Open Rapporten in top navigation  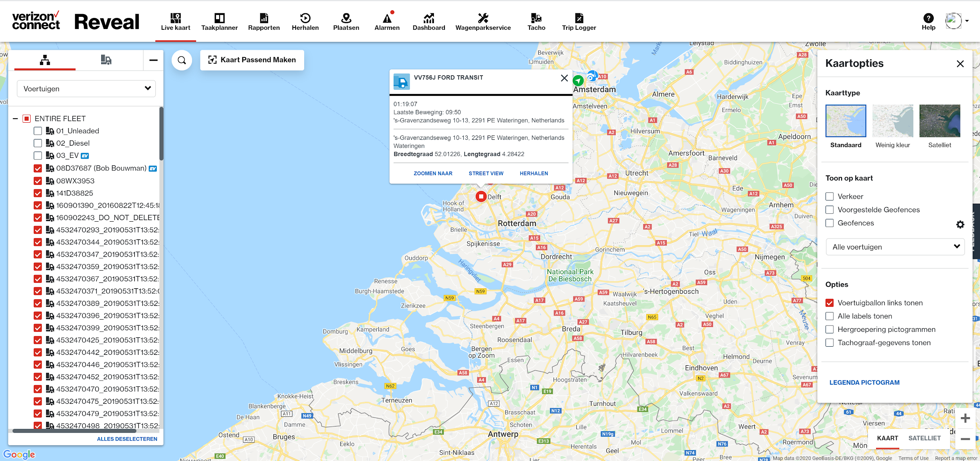click(x=264, y=22)
